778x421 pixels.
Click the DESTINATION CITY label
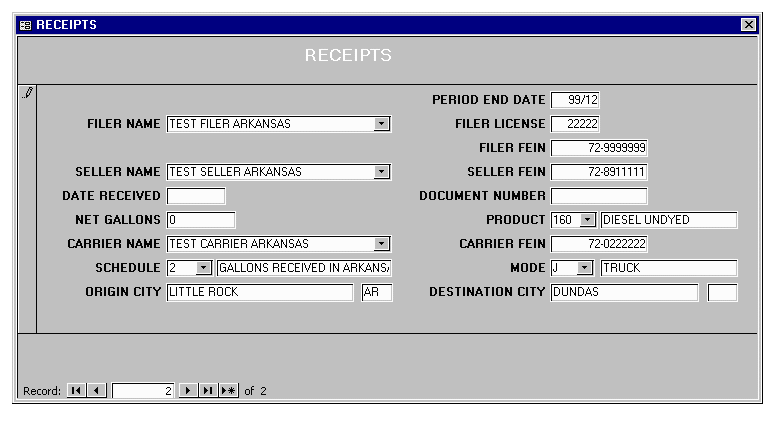(487, 292)
